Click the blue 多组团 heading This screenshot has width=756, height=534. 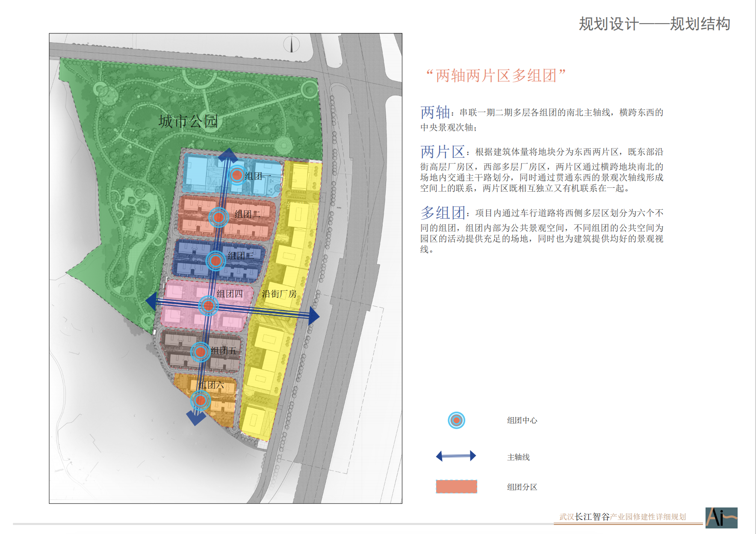pos(442,213)
